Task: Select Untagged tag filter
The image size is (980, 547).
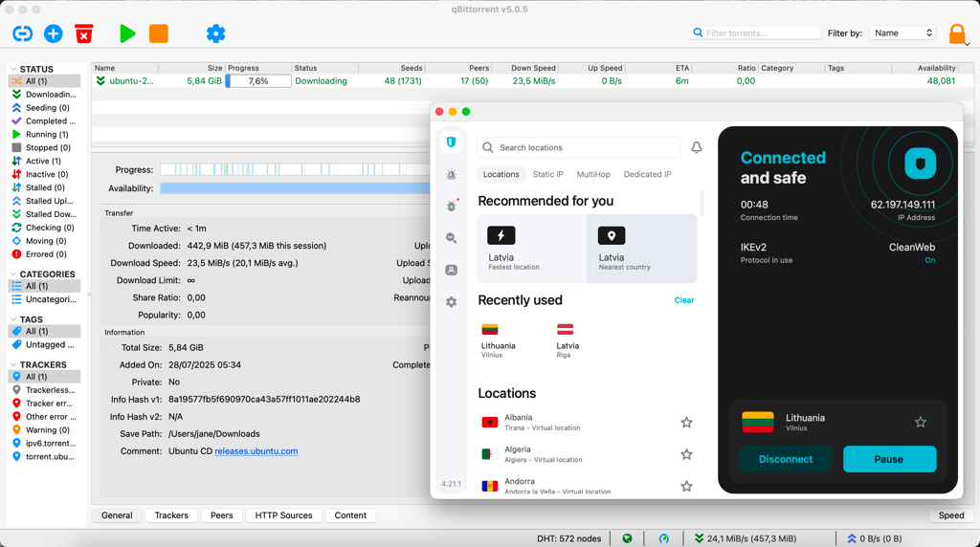Action: click(44, 344)
